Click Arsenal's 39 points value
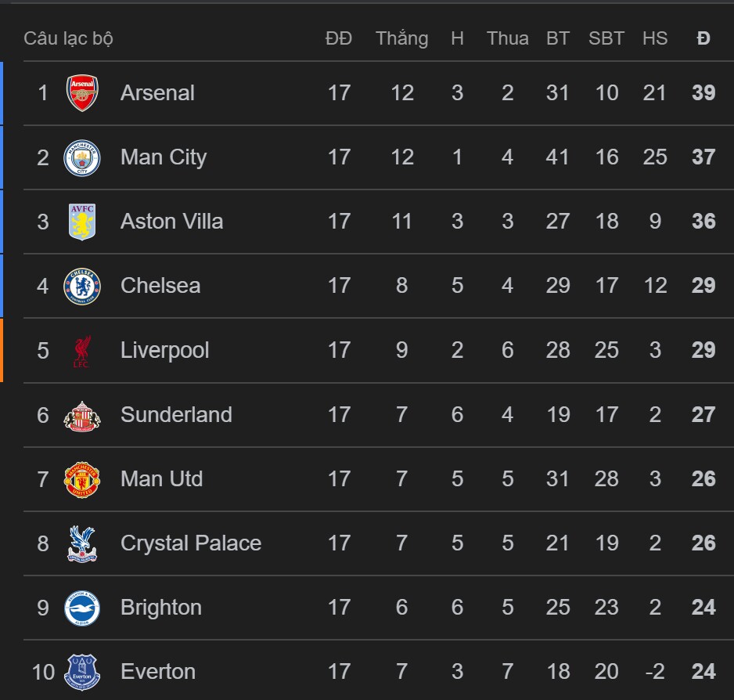The height and width of the screenshot is (700, 734). 703,93
